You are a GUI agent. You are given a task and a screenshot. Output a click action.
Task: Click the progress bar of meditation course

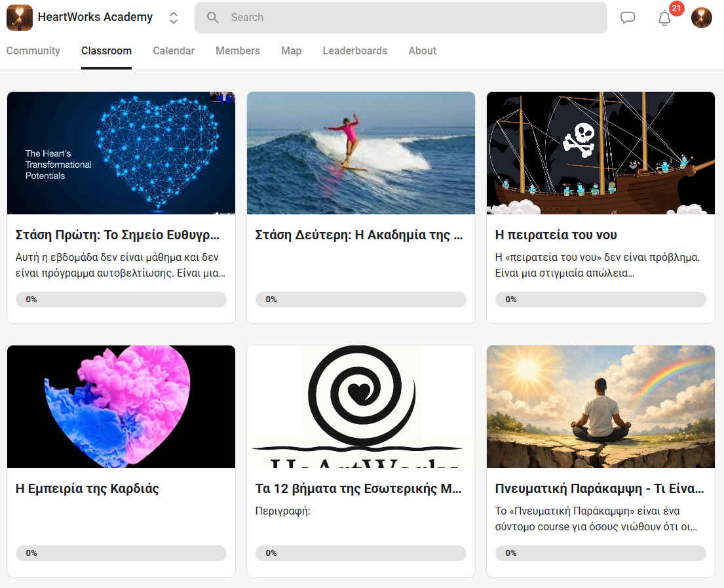point(600,553)
